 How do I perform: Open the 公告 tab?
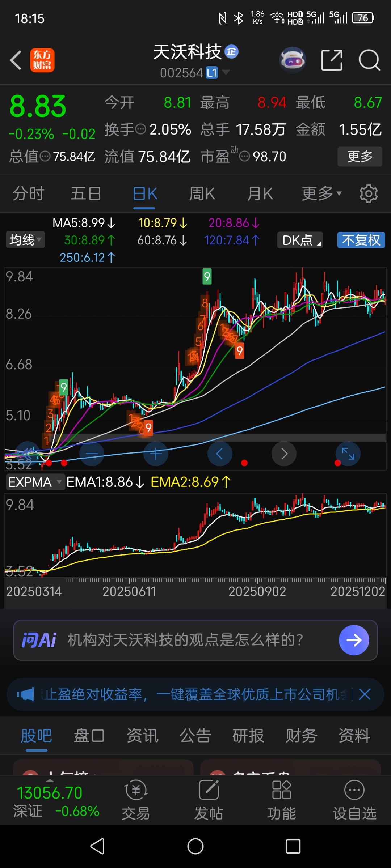pos(195,736)
